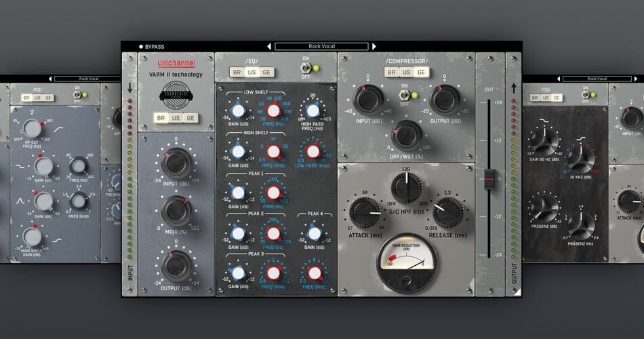Select next preset arrow beside Rock Vocal

tap(374, 46)
